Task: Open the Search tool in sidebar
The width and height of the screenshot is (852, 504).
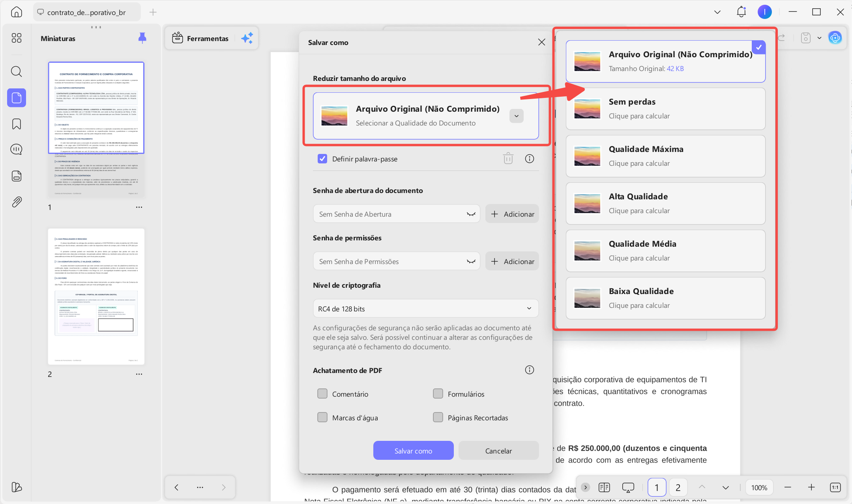Action: 17,71
